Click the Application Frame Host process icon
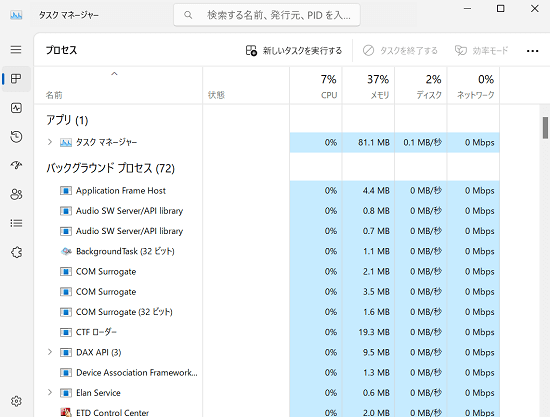The image size is (550, 417). (66, 191)
